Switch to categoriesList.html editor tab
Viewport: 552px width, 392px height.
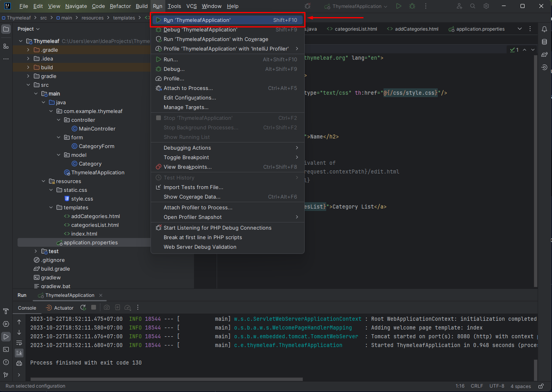[x=352, y=29]
